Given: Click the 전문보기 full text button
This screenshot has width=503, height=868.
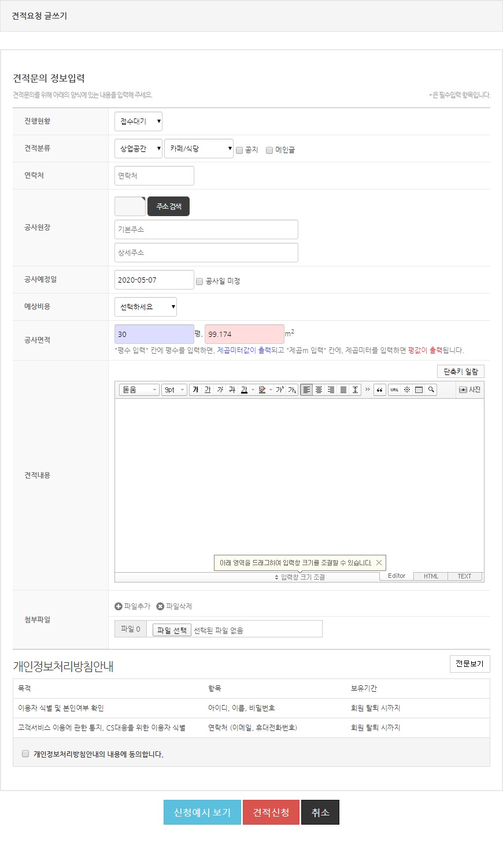Looking at the screenshot, I should click(x=469, y=664).
